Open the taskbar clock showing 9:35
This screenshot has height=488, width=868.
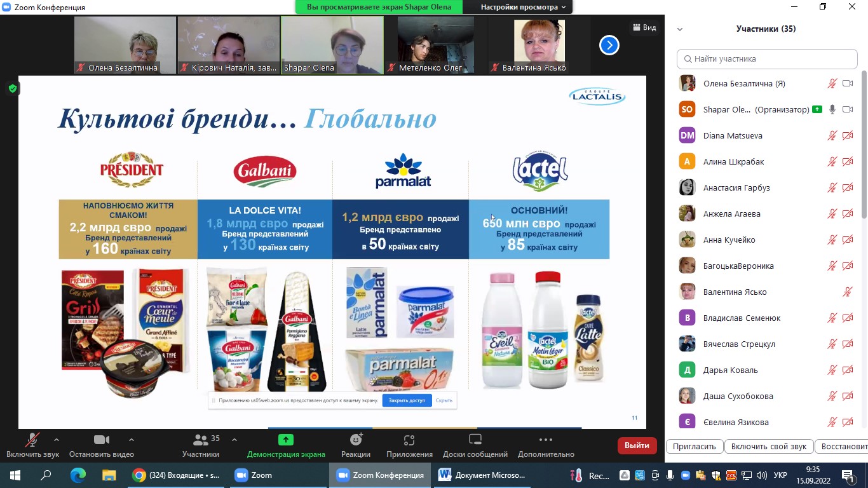click(x=813, y=475)
